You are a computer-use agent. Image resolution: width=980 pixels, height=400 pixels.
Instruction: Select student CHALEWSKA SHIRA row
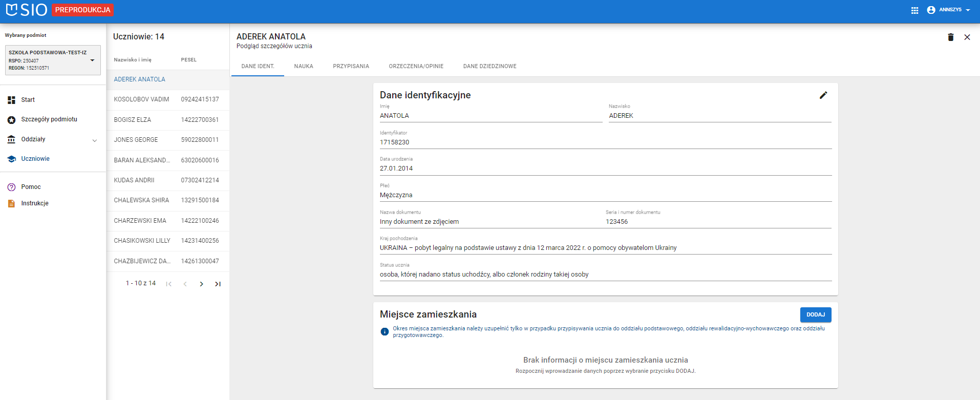(x=141, y=200)
